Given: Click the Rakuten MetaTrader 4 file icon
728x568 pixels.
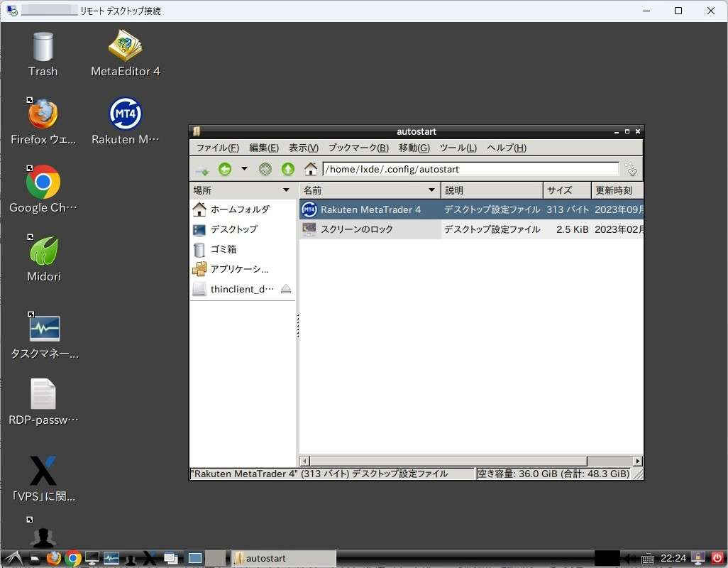Looking at the screenshot, I should pos(309,209).
